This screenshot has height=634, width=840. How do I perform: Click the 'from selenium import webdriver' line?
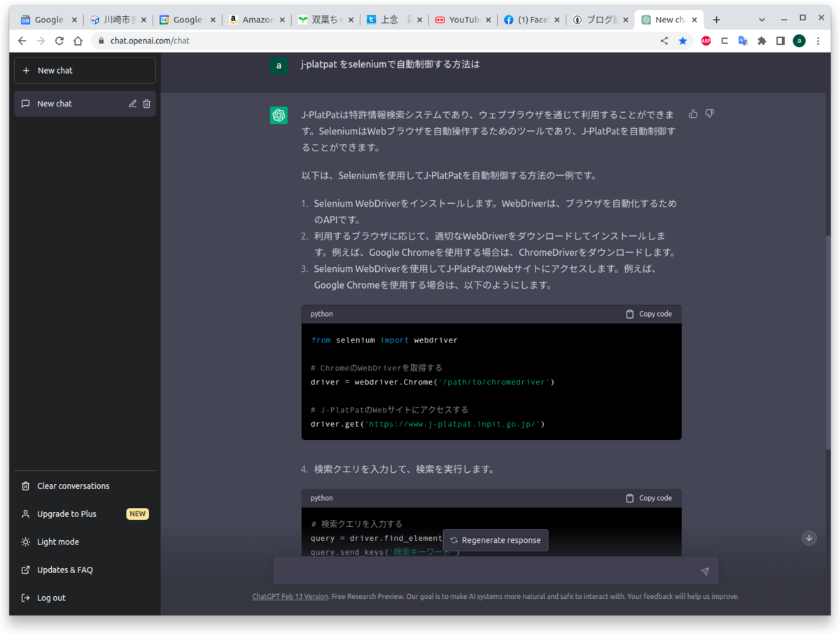tap(384, 340)
